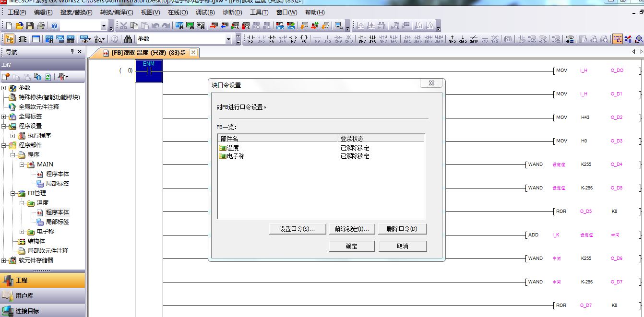Pin the 导航 navigation panel

tap(72, 52)
